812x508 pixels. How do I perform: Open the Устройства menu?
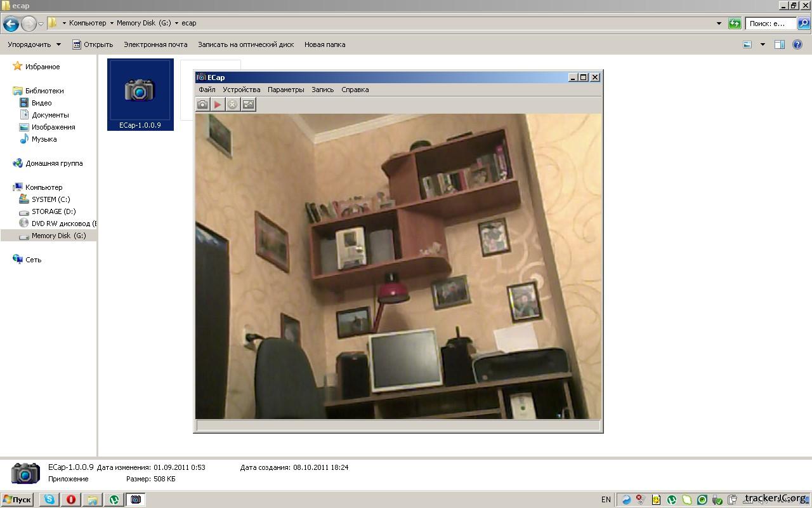pyautogui.click(x=241, y=90)
